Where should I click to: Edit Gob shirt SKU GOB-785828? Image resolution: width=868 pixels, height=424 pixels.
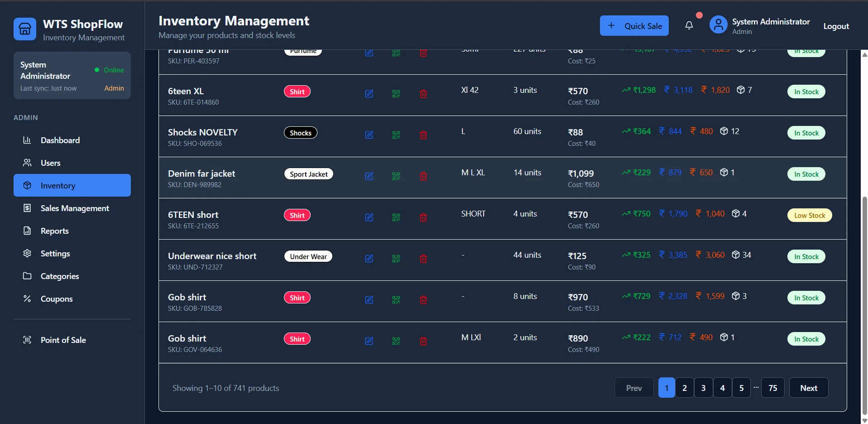click(369, 300)
